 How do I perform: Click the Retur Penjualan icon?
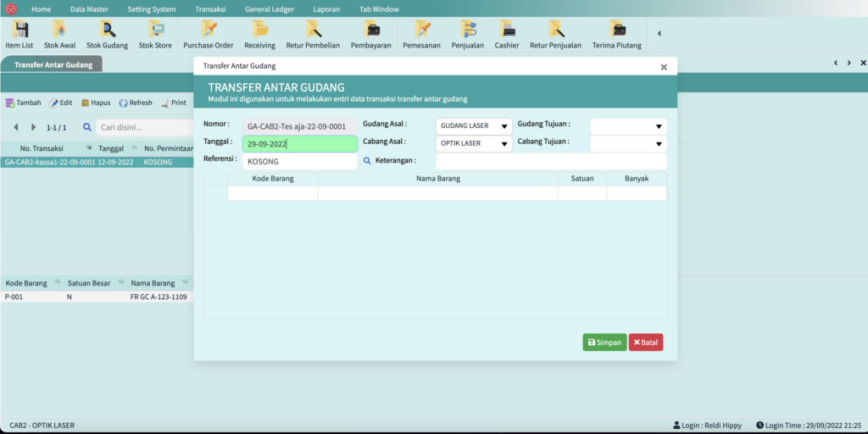555,34
